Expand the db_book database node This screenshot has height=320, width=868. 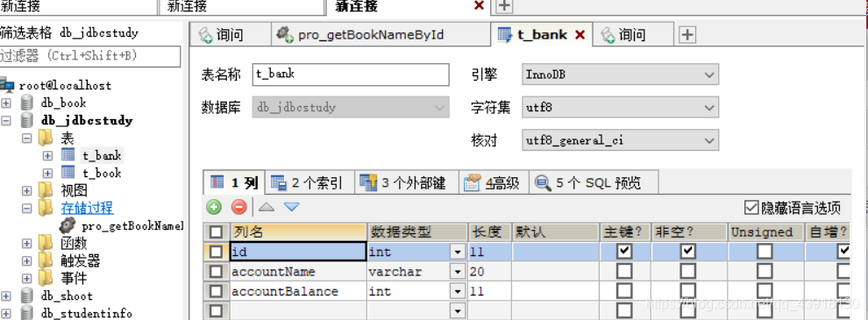point(6,103)
